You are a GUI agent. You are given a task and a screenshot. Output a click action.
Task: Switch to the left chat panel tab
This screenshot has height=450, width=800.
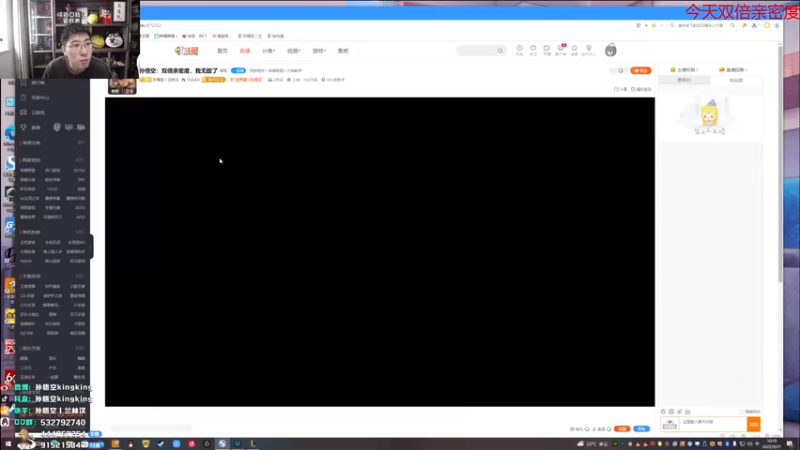click(x=684, y=80)
